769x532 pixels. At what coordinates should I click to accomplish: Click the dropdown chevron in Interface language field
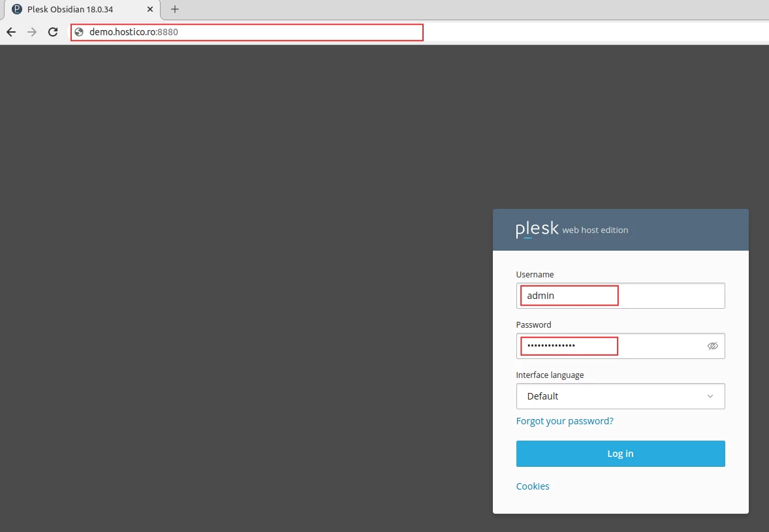tap(710, 396)
